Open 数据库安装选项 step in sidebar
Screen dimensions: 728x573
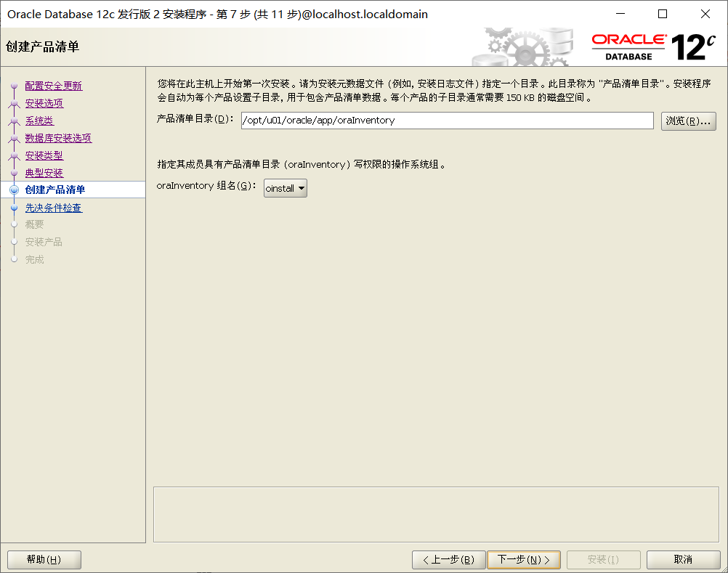59,138
